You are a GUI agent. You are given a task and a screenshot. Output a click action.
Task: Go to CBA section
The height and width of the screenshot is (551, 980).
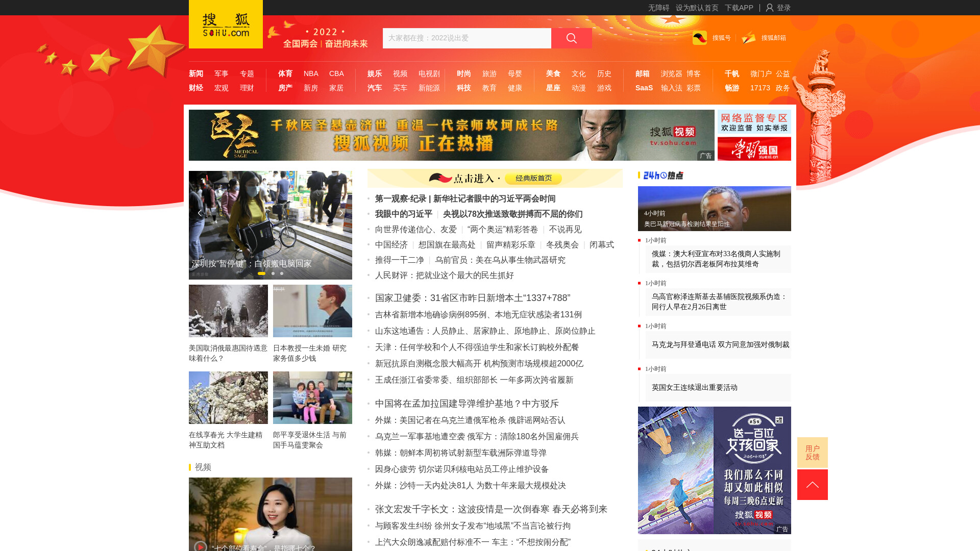[336, 73]
